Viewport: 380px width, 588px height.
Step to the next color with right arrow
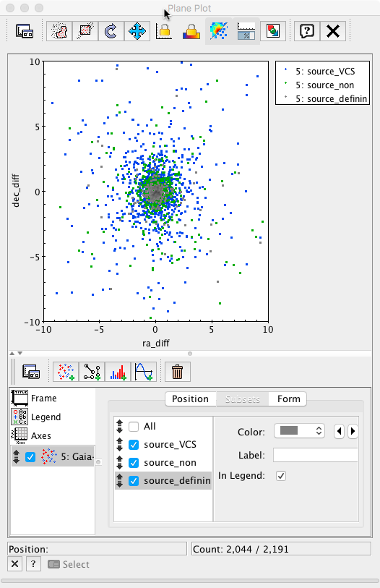tap(353, 431)
